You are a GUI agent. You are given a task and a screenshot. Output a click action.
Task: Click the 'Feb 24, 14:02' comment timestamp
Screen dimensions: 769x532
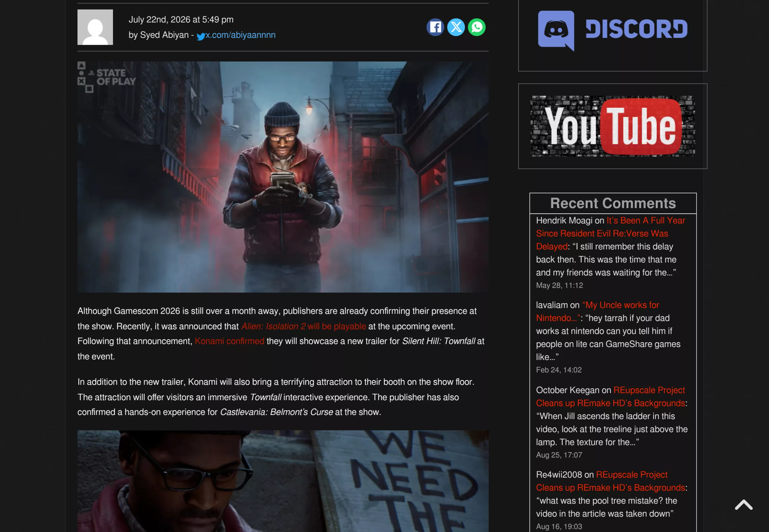coord(558,370)
